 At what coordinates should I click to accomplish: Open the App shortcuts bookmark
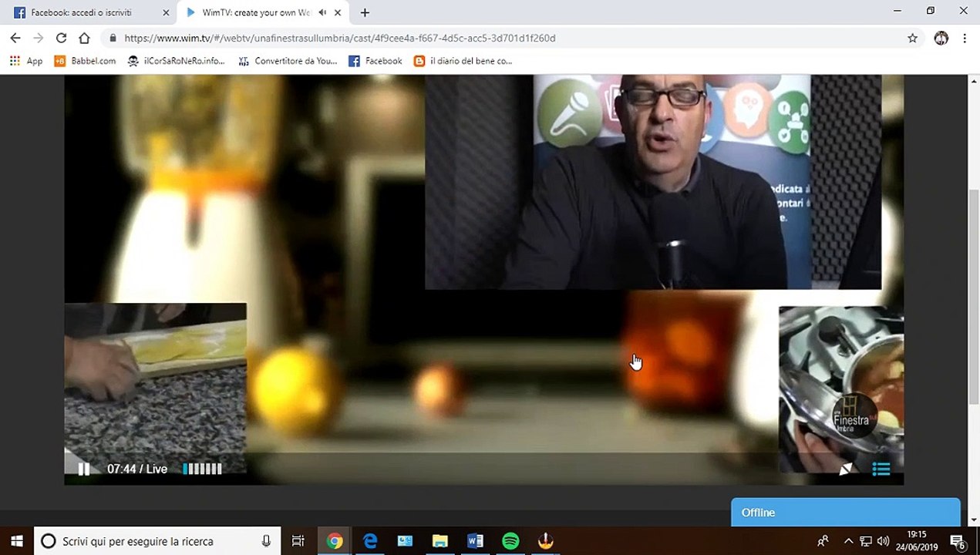click(x=26, y=61)
